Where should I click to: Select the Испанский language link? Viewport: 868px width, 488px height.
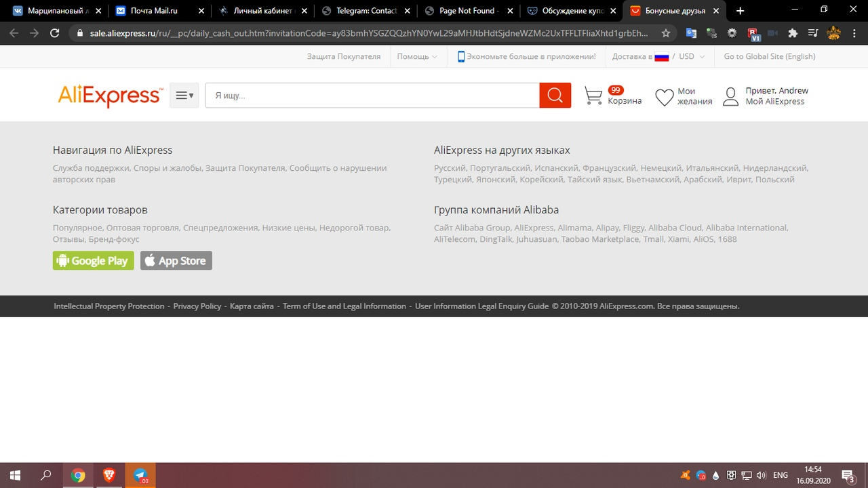coord(557,168)
